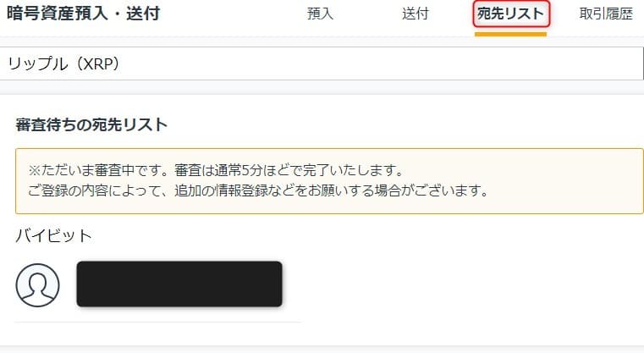Click the バイビット destination label

coord(53,236)
